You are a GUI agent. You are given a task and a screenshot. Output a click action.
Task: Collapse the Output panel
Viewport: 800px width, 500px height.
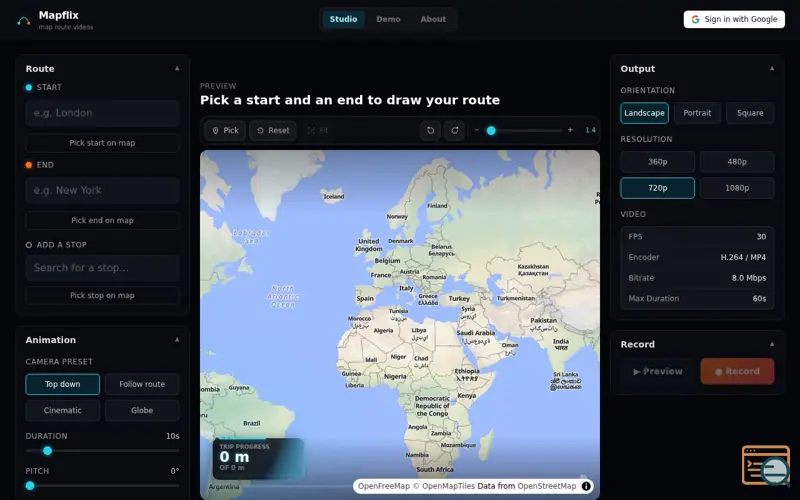pyautogui.click(x=772, y=68)
